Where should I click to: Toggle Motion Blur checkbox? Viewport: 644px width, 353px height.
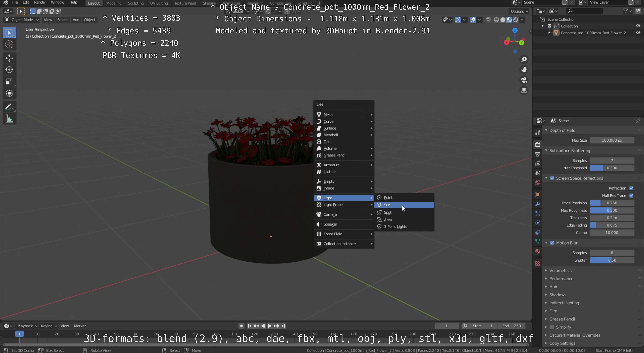pos(552,243)
